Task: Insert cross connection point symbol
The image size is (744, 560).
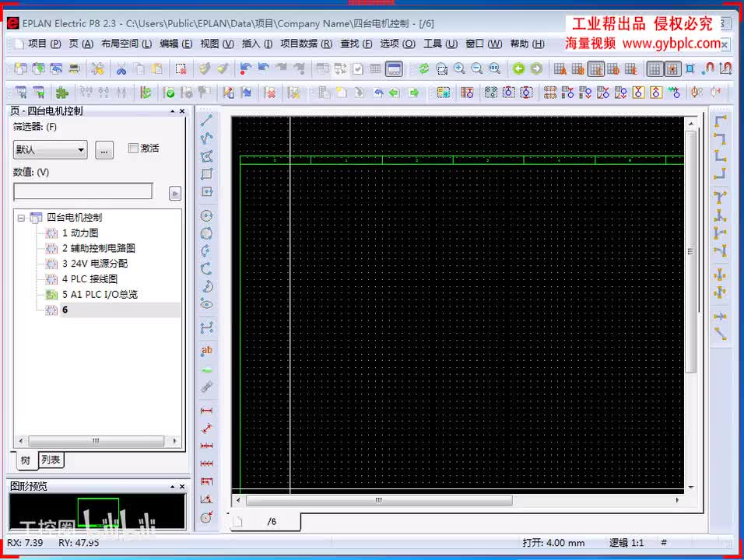Action: [721, 275]
